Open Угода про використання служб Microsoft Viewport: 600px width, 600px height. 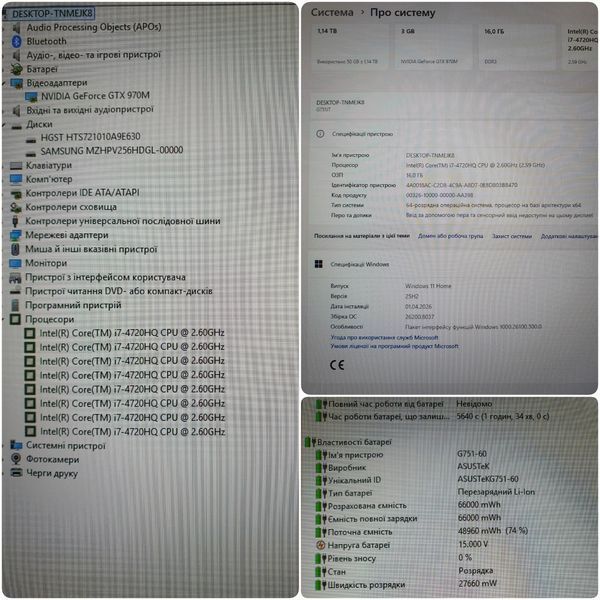pos(384,338)
